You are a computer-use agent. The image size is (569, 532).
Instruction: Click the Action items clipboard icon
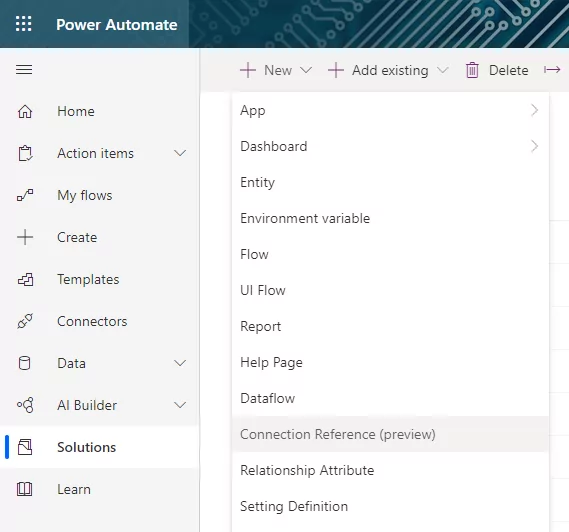pos(25,153)
